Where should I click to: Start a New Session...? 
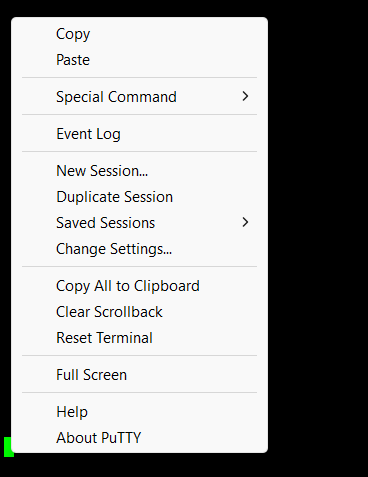(139, 171)
